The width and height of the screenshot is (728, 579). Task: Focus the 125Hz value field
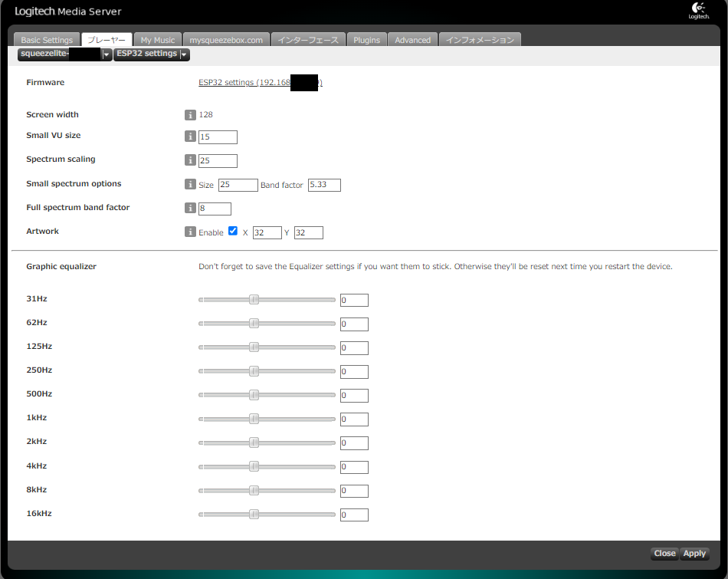pyautogui.click(x=354, y=348)
